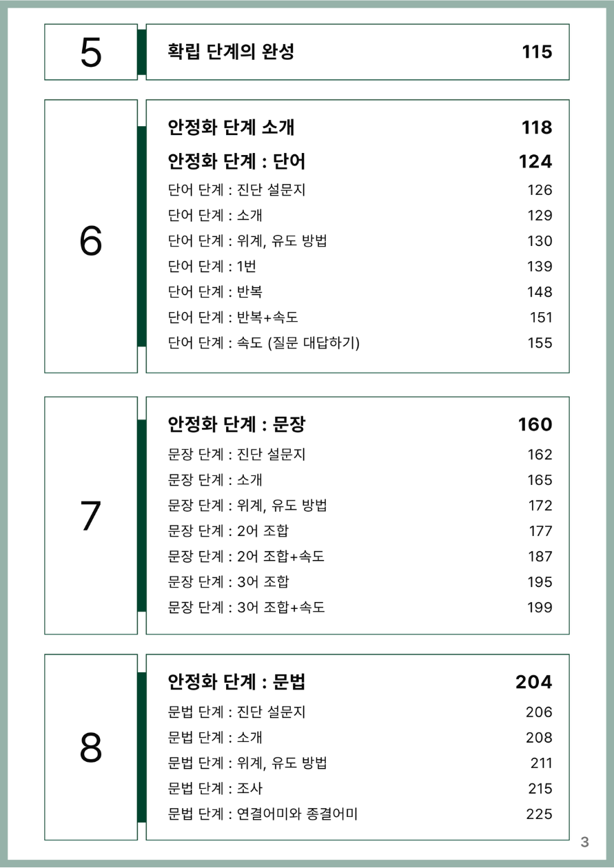This screenshot has height=868, width=614.
Task: Open the '안정화 단계 : 문장' heading
Action: 236,424
